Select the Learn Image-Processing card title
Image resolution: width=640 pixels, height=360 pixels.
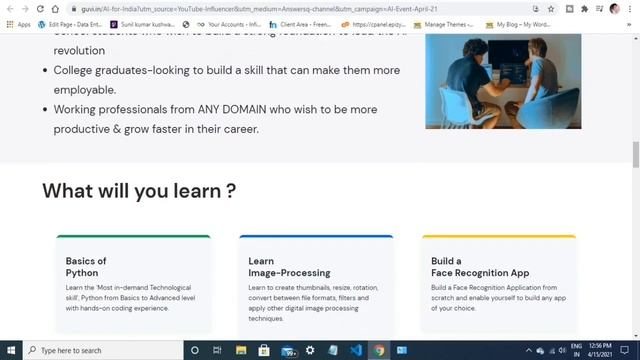289,267
